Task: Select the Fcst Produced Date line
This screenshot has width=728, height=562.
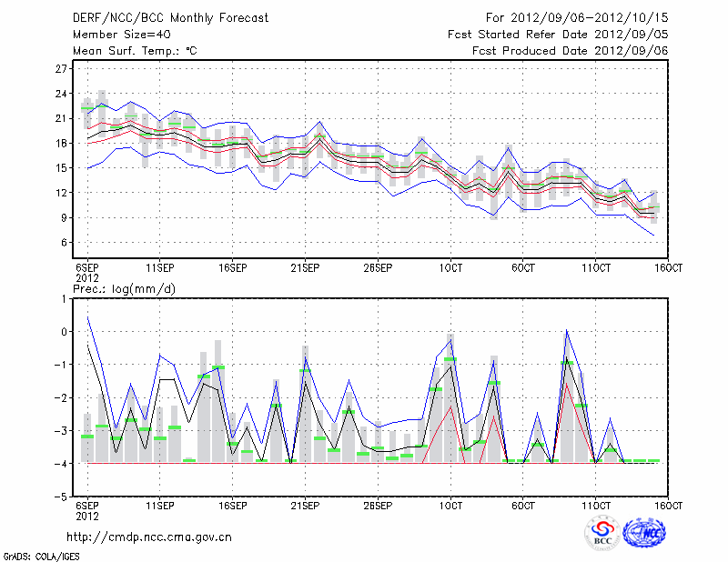Action: (570, 51)
